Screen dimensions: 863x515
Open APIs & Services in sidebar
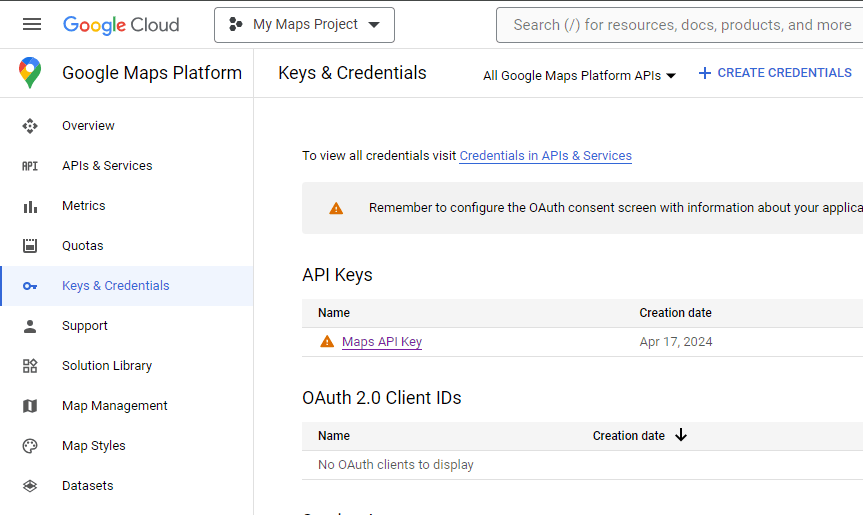click(x=107, y=166)
